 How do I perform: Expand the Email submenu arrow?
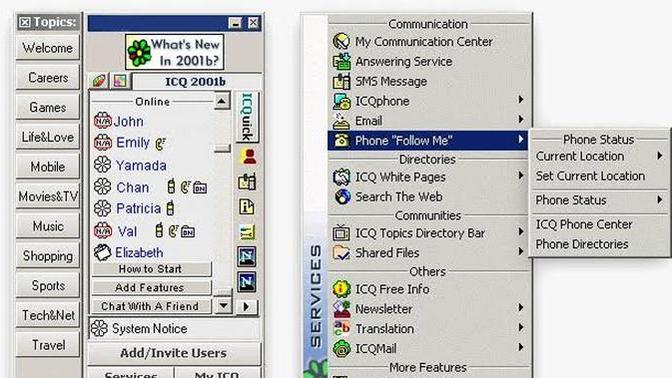point(521,119)
